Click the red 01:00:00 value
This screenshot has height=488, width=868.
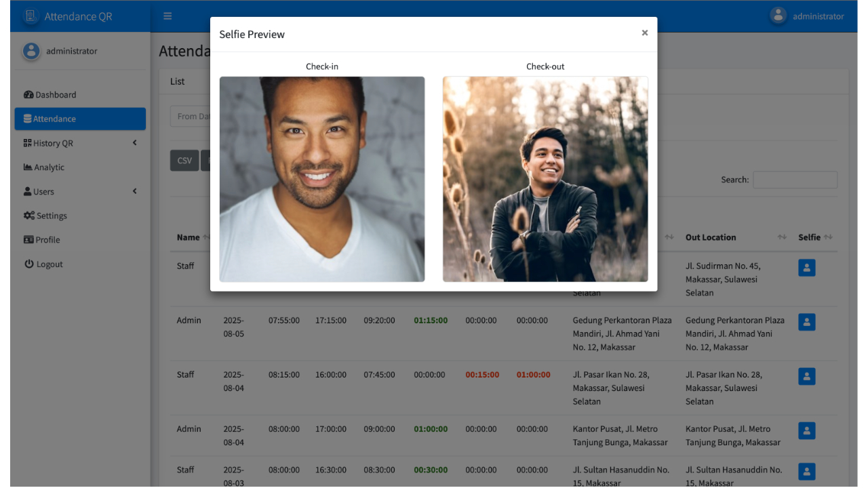(x=534, y=375)
